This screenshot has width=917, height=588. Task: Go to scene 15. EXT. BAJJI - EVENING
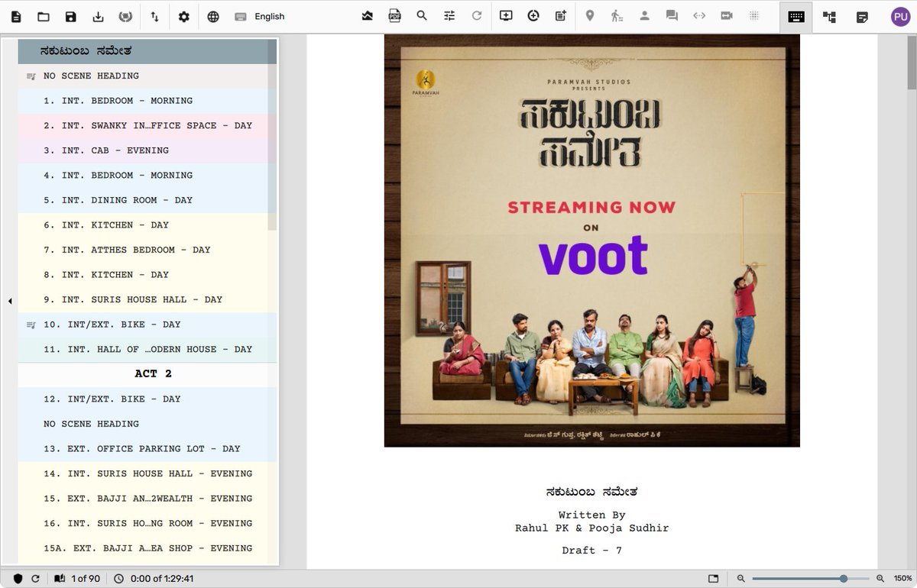click(x=147, y=498)
